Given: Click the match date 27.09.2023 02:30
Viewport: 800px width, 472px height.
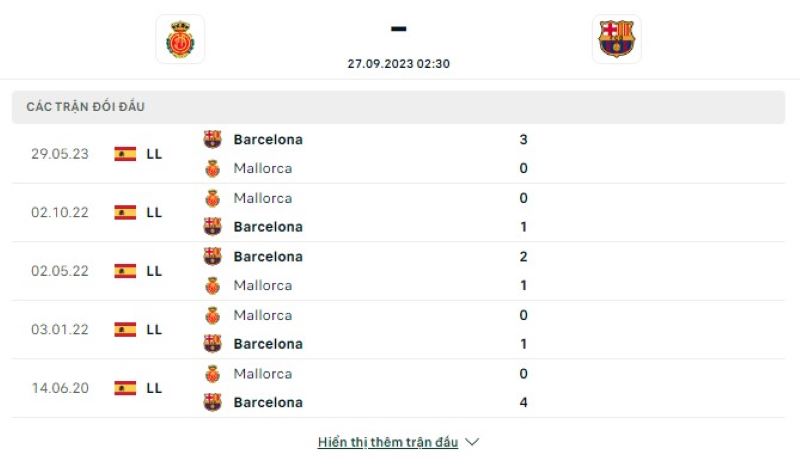Looking at the screenshot, I should (x=398, y=64).
